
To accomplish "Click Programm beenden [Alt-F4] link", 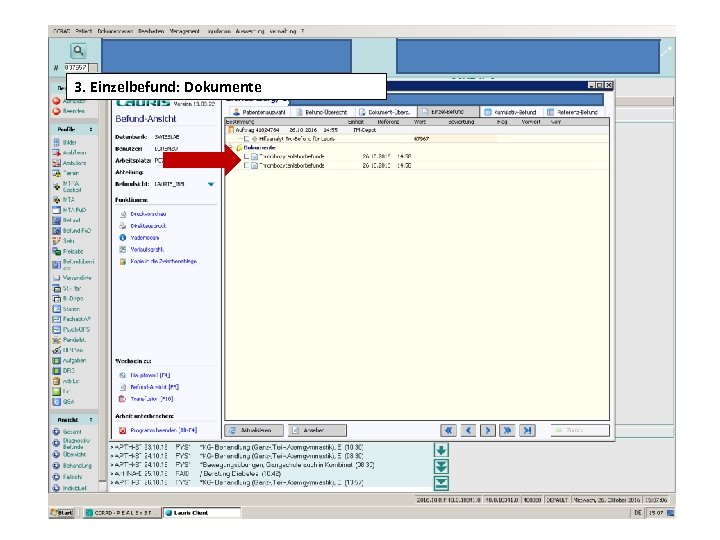I will 164,430.
